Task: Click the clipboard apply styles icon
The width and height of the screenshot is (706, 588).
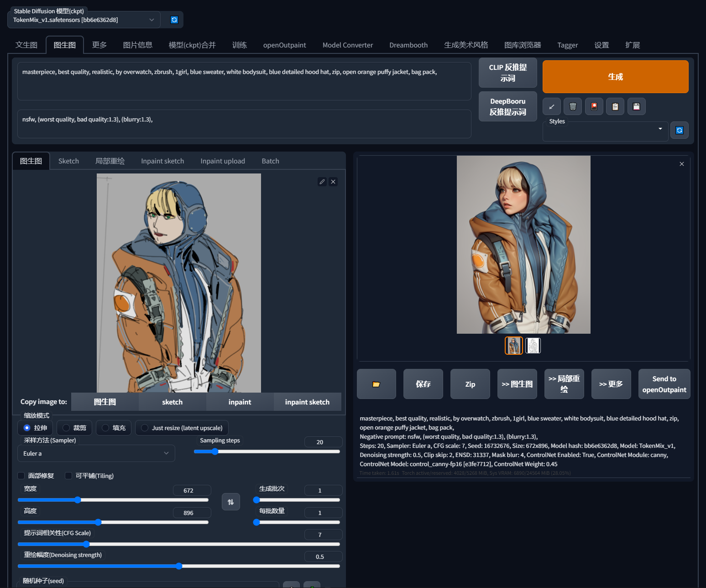Action: (615, 107)
